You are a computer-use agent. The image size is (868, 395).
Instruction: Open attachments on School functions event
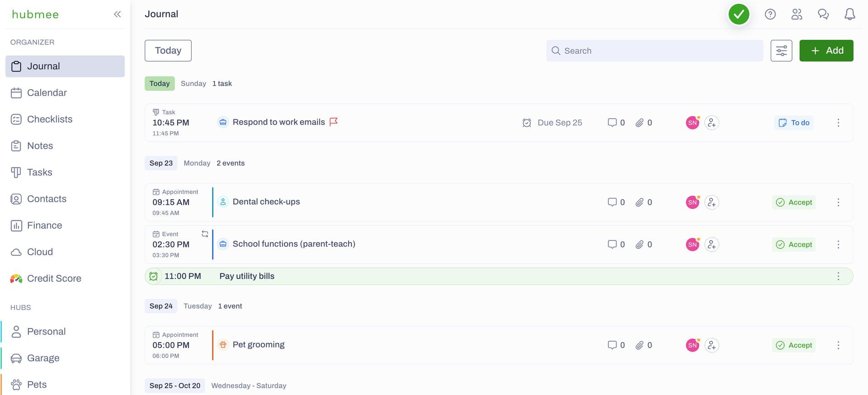click(643, 244)
